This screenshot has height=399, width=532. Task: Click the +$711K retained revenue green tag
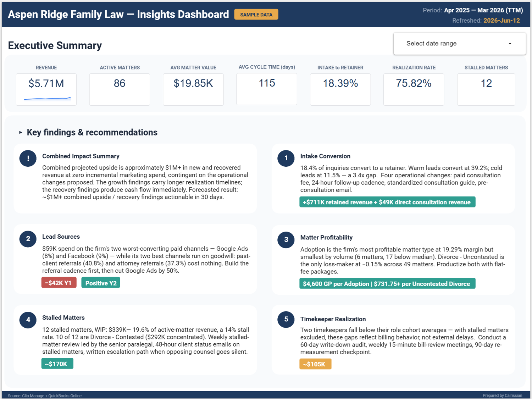click(x=387, y=202)
